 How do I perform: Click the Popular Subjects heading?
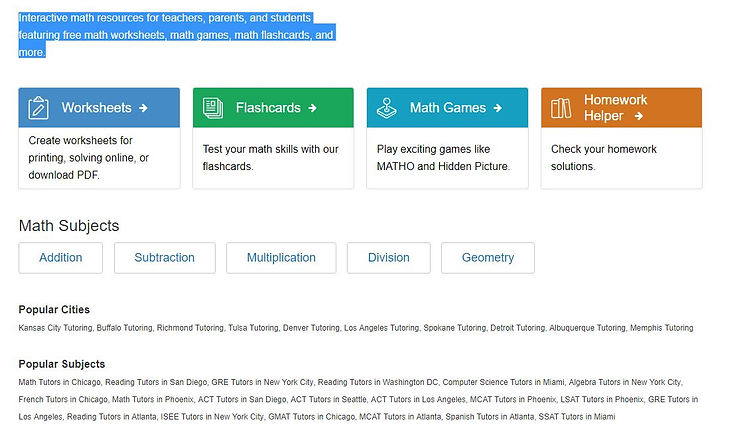(x=62, y=364)
